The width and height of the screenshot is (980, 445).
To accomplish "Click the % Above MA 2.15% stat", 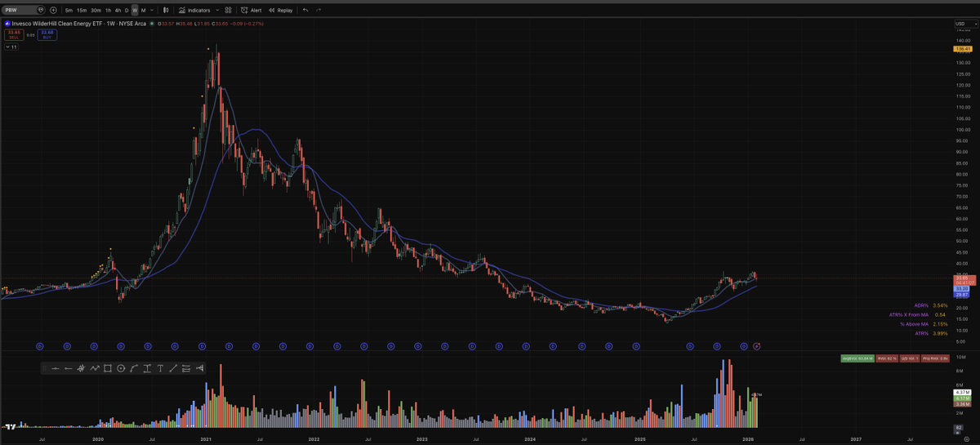I will pyautogui.click(x=924, y=324).
